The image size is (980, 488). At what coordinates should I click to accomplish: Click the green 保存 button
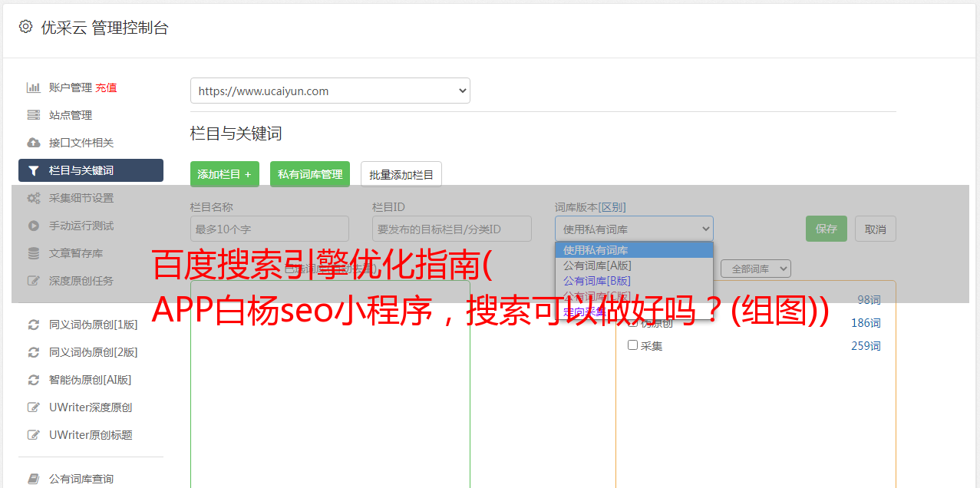point(827,229)
